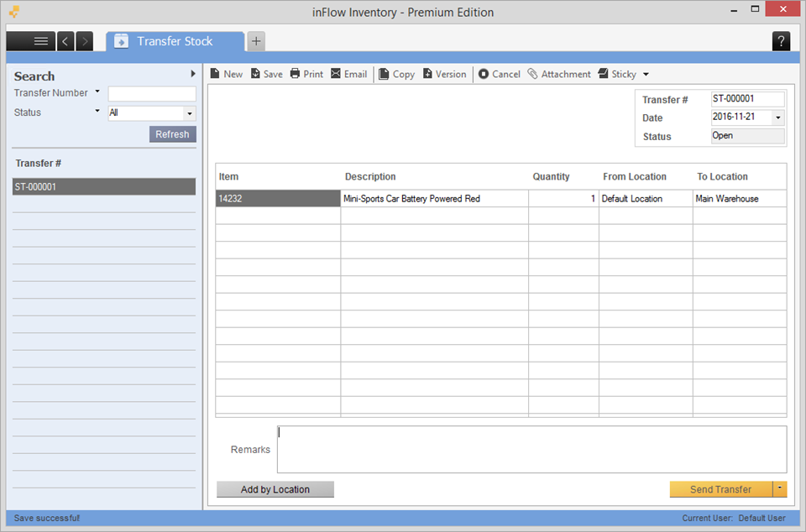Copy the stock transfer
The width and height of the screenshot is (806, 532).
tap(396, 74)
